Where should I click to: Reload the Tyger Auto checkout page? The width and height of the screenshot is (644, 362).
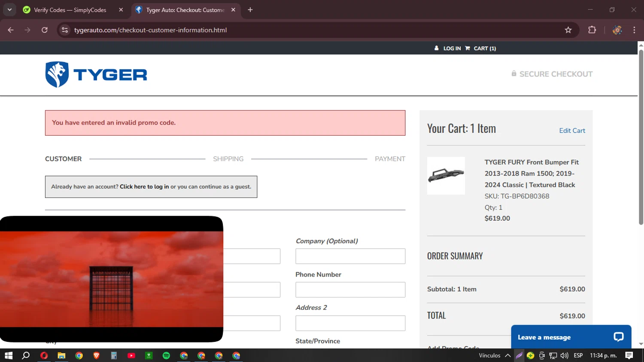45,30
